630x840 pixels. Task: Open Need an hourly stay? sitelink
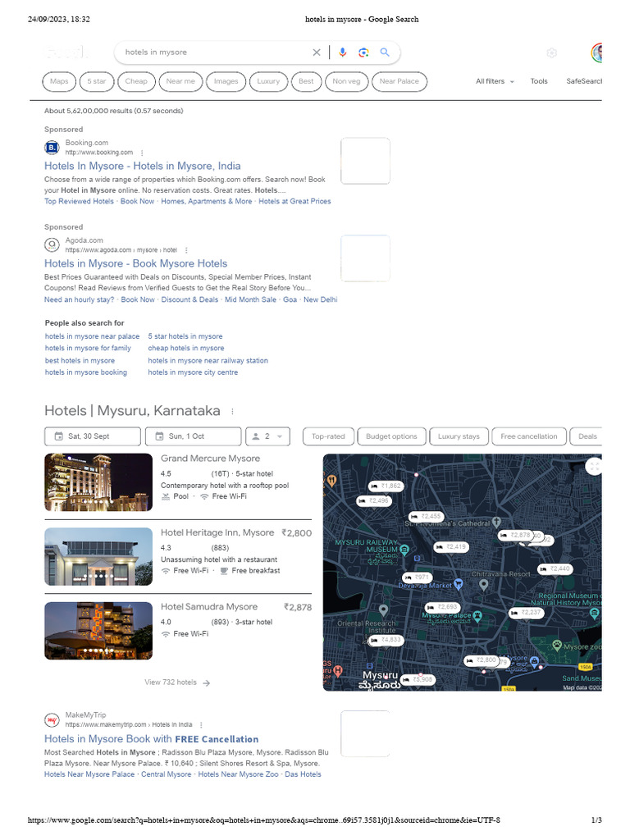[80, 300]
